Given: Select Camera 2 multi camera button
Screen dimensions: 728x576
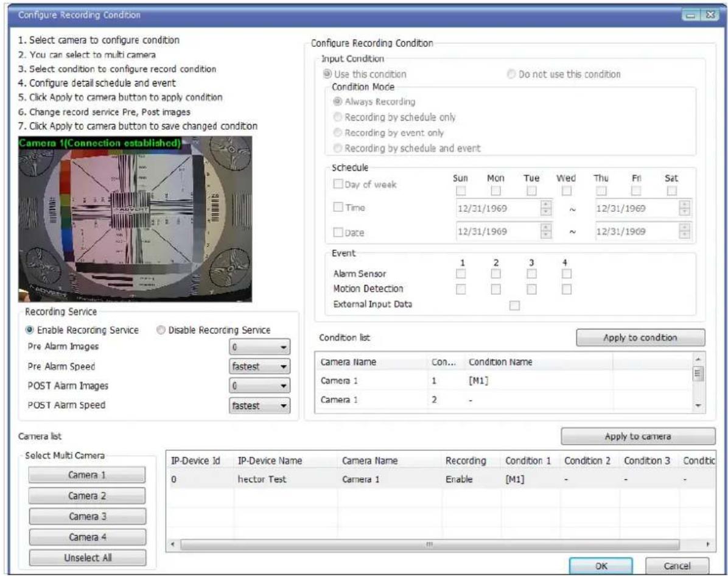Looking at the screenshot, I should tap(87, 496).
